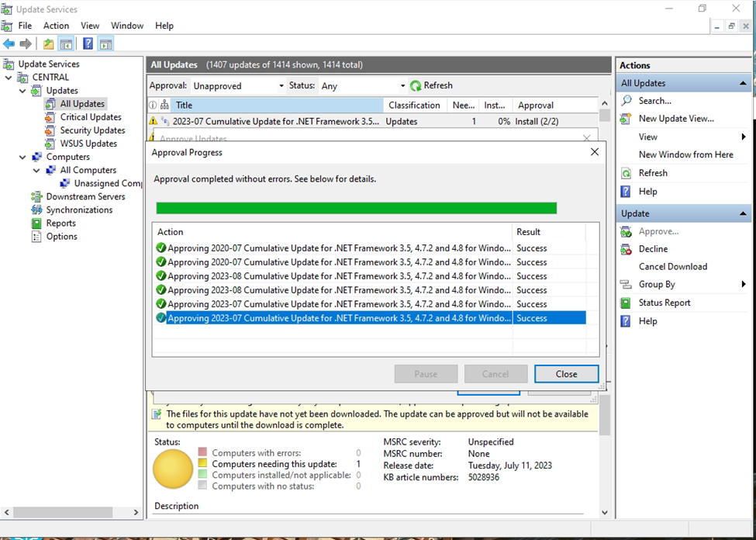Viewport: 756px width, 540px height.
Task: Click Decline in the Update actions
Action: pyautogui.click(x=653, y=249)
